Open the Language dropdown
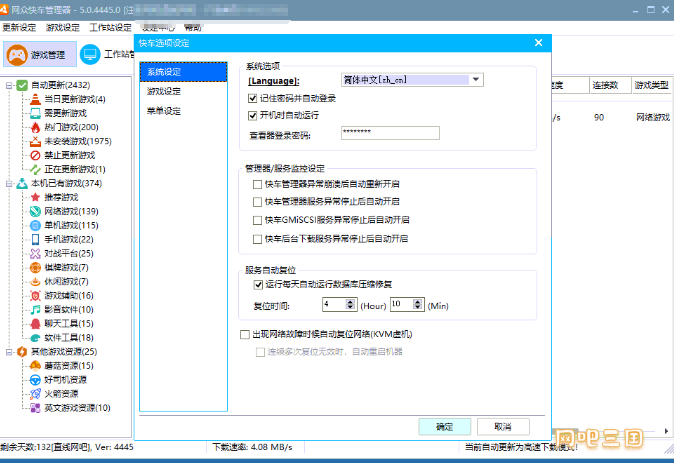This screenshot has height=463, width=674. (x=476, y=80)
